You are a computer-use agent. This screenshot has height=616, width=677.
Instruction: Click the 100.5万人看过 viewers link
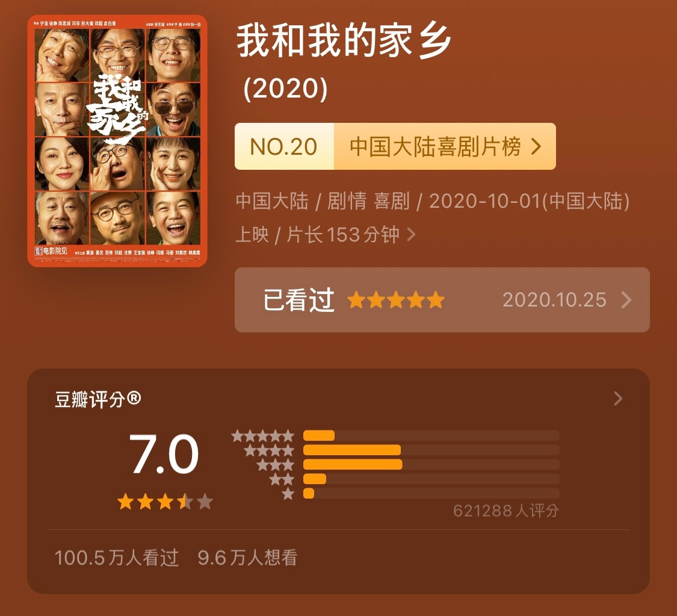[x=117, y=558]
